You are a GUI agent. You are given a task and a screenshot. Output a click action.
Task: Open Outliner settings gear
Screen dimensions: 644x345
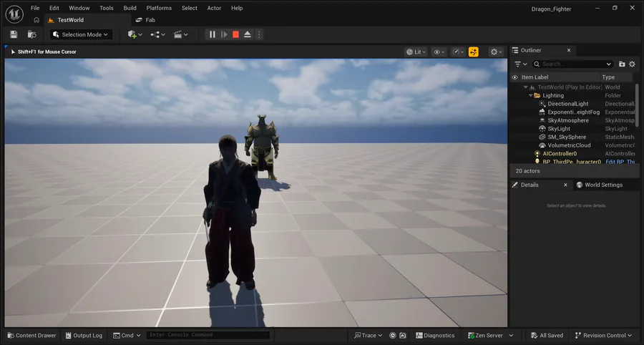coord(632,64)
